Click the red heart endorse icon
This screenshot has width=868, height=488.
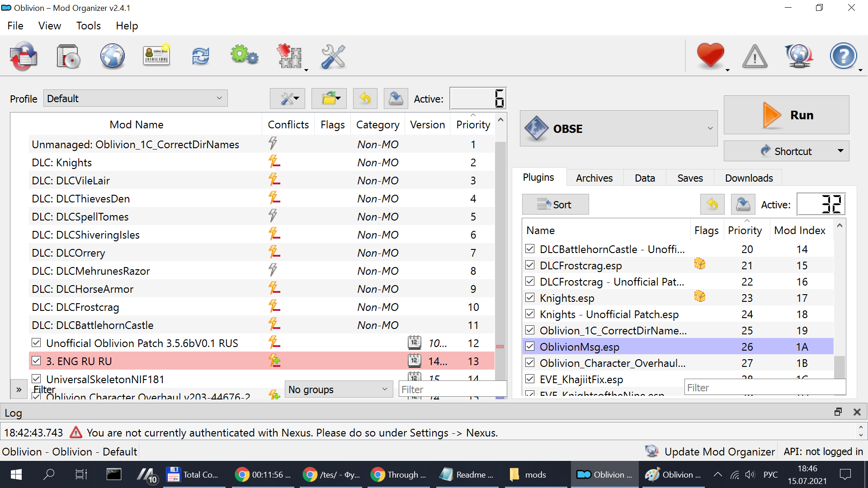point(711,56)
